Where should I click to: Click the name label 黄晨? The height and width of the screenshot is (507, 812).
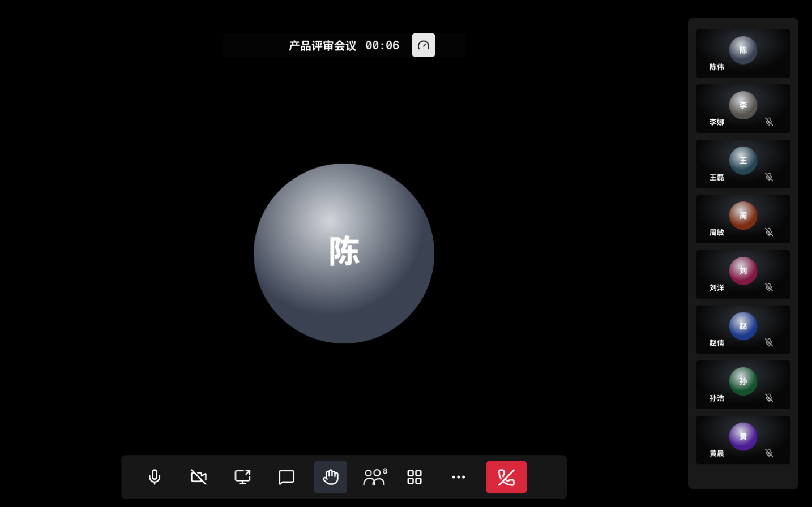tap(717, 453)
